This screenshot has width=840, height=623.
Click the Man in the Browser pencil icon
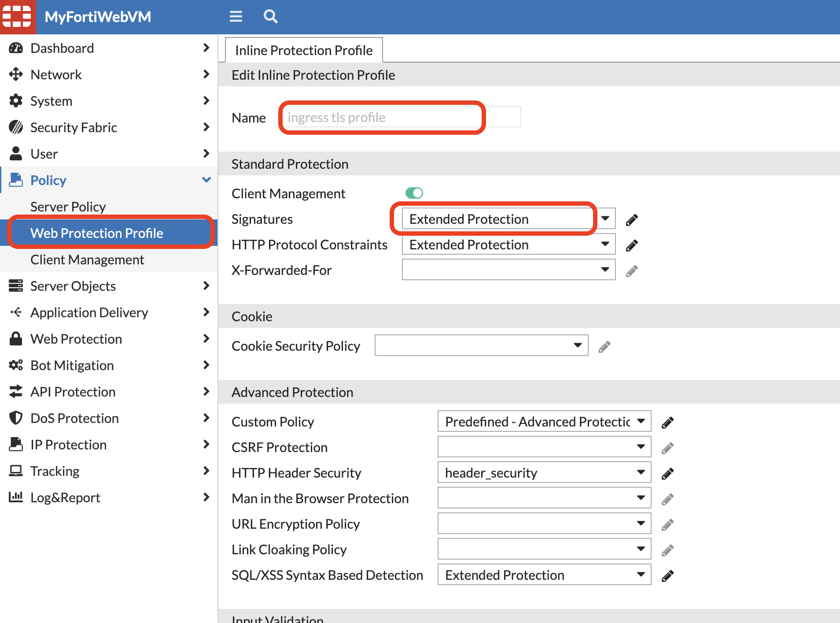668,499
